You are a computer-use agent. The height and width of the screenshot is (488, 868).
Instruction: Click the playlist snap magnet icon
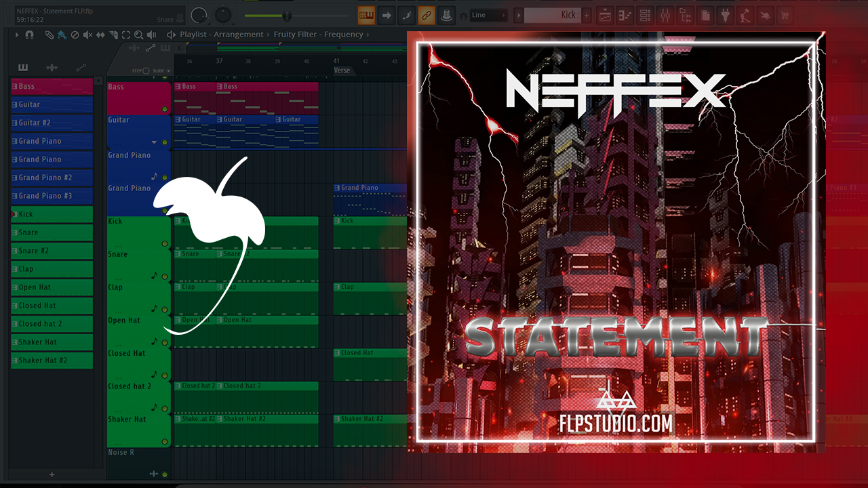(x=29, y=35)
